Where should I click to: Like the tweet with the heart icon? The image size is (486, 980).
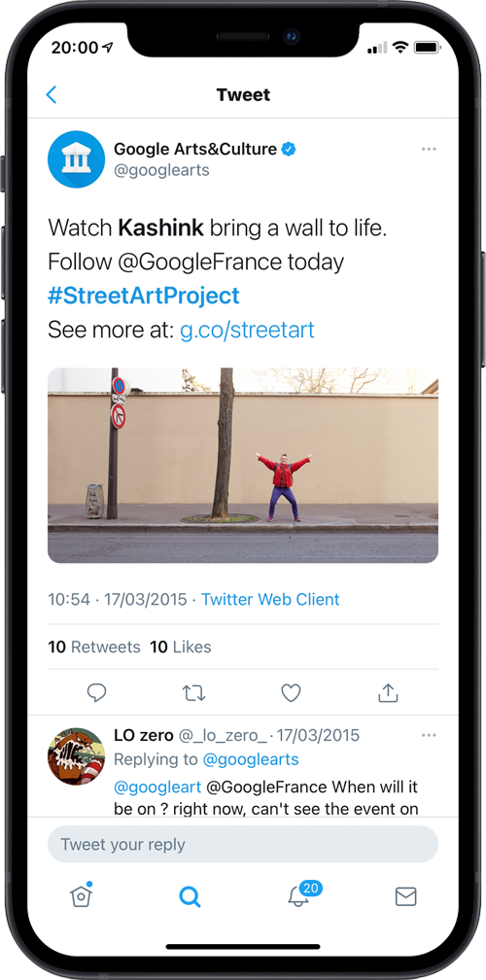pos(291,692)
